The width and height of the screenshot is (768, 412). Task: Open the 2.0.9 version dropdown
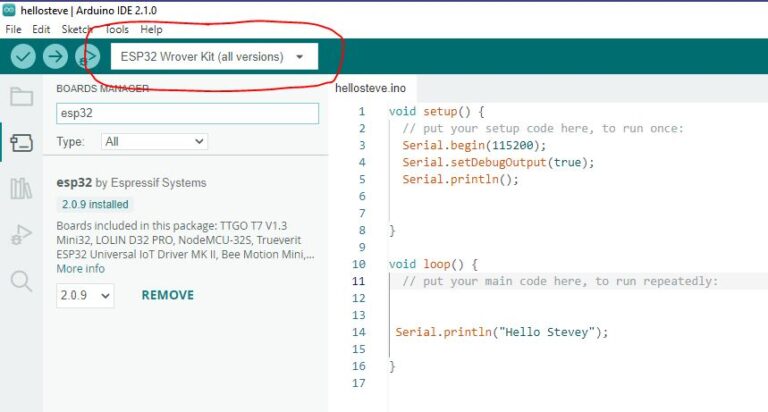pyautogui.click(x=85, y=296)
